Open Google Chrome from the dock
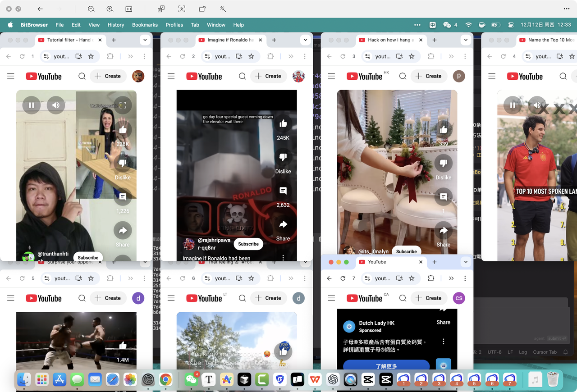The height and width of the screenshot is (392, 577). pyautogui.click(x=166, y=380)
